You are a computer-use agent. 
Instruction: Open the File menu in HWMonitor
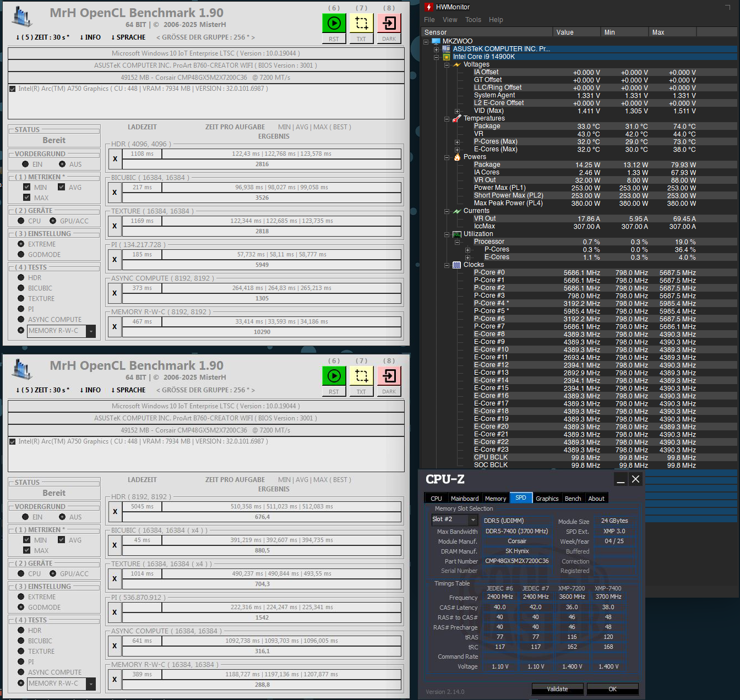tap(429, 20)
